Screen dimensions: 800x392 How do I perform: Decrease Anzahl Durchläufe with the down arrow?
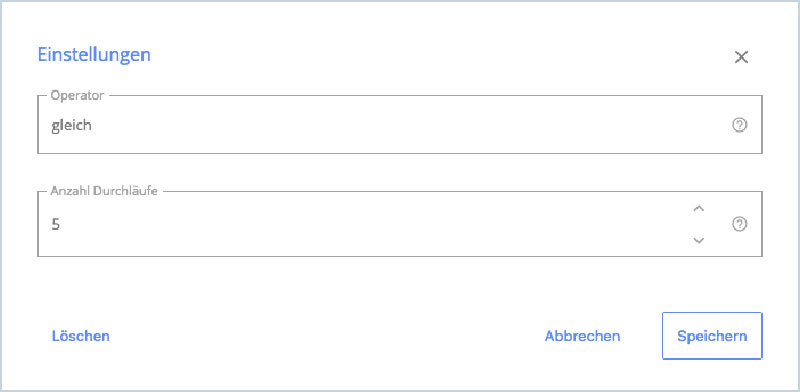tap(698, 240)
